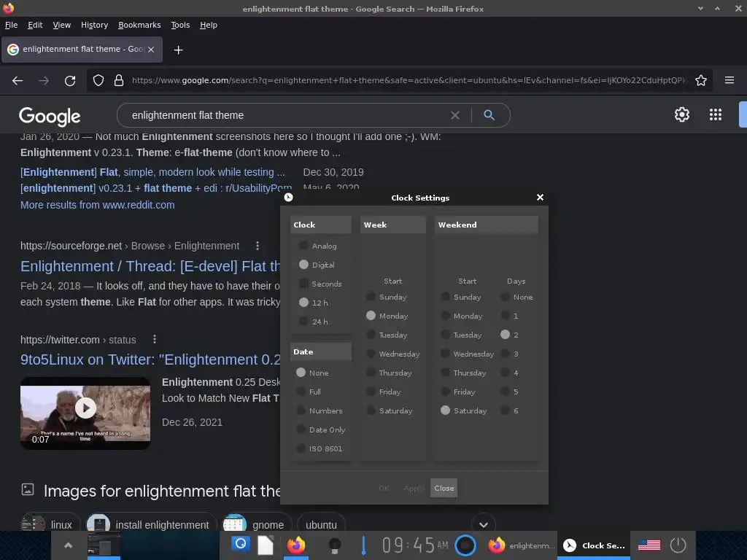Screen dimensions: 747x560
Task: Open the tracking protection shield icon
Action: [x=98, y=80]
